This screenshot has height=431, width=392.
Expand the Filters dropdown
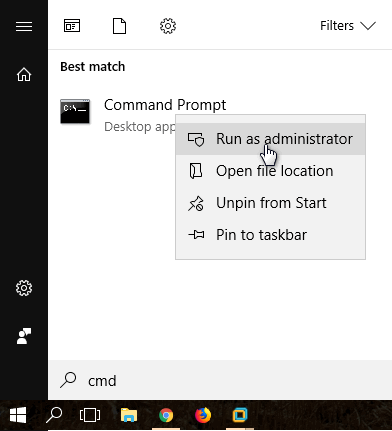click(348, 26)
